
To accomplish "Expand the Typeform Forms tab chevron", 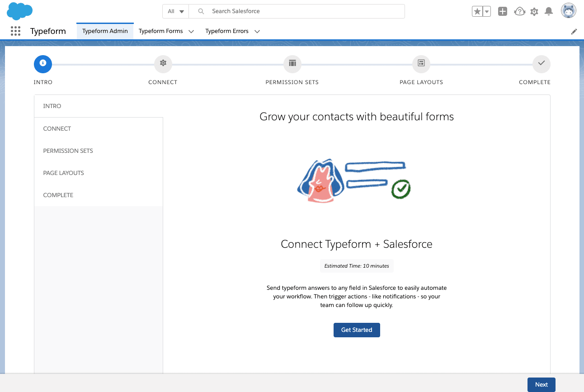I will click(x=191, y=32).
